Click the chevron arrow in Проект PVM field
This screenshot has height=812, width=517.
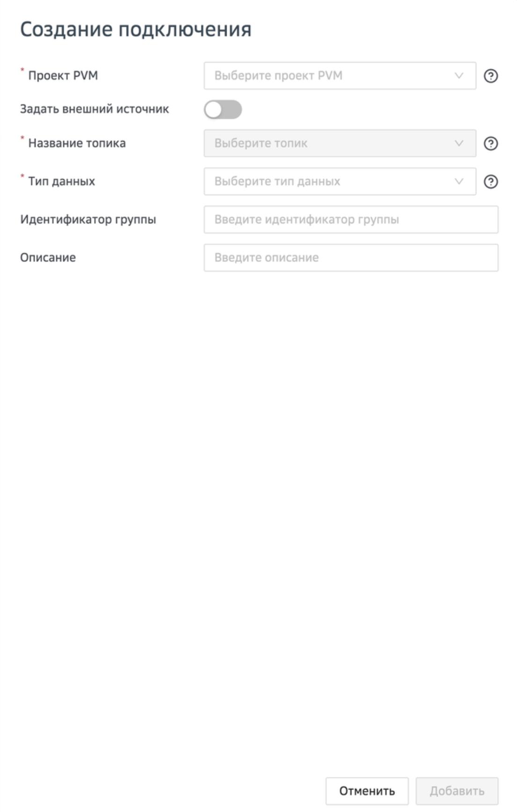(x=459, y=76)
